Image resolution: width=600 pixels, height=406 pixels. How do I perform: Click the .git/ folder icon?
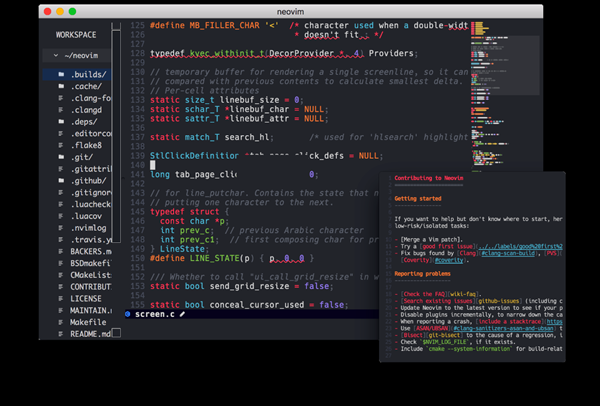(x=61, y=157)
